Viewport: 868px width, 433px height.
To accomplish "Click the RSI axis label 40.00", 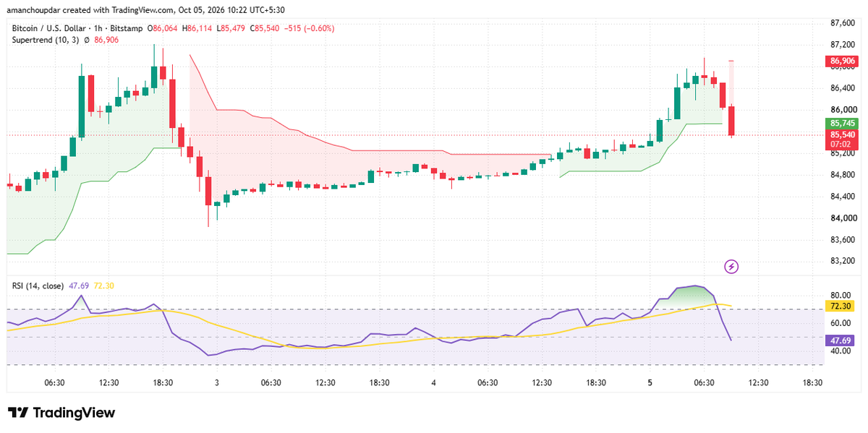I will 841,351.
